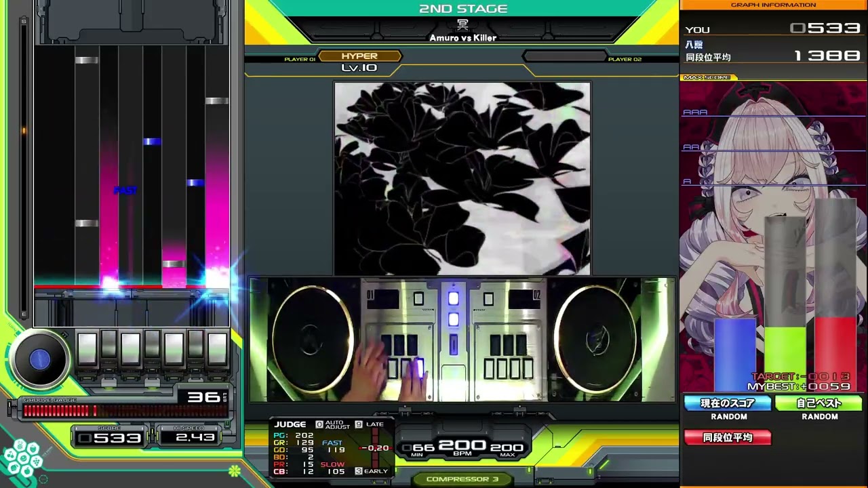Click the PR 15 judgment count
The width and height of the screenshot is (868, 488).
click(294, 465)
